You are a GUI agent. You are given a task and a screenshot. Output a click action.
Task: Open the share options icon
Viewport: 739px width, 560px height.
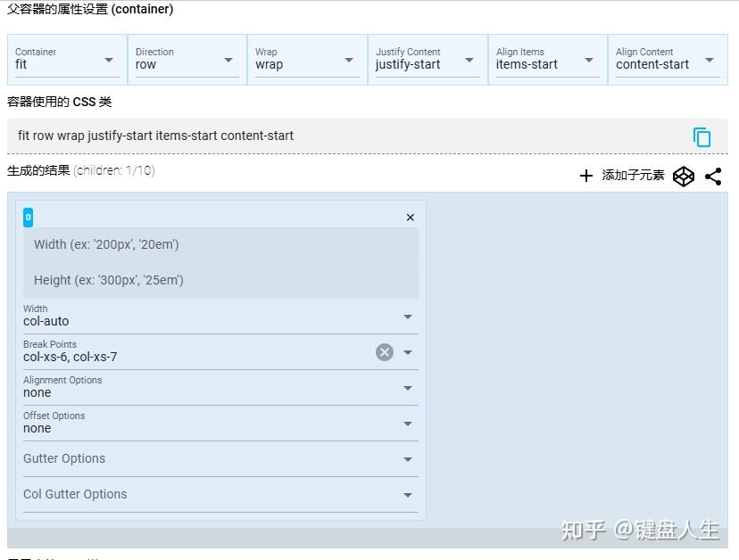pyautogui.click(x=714, y=176)
